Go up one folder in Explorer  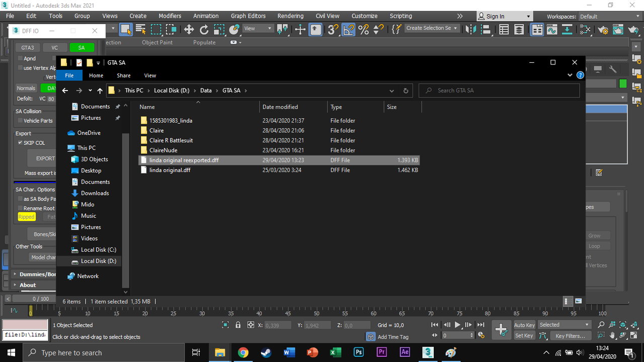(100, 90)
